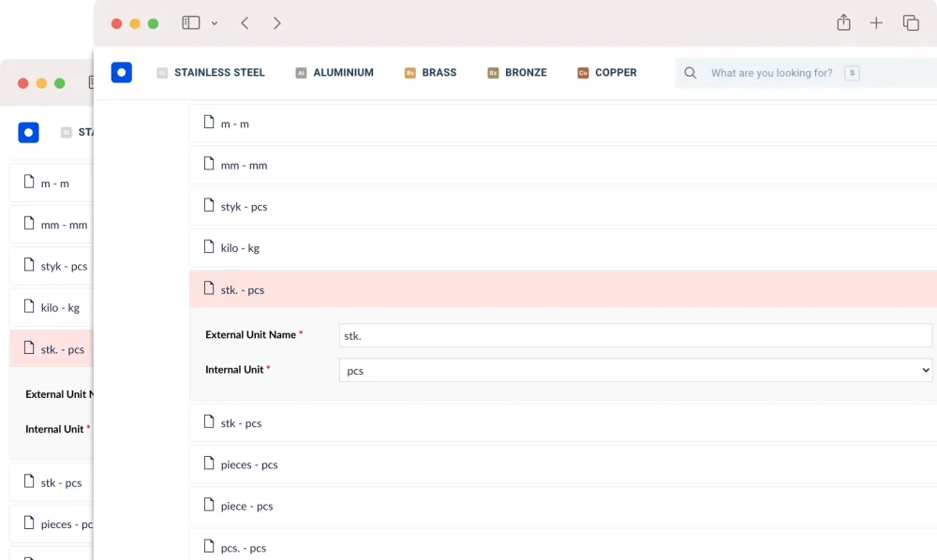Click the External Unit Name input field
The height and width of the screenshot is (560, 937).
635,335
